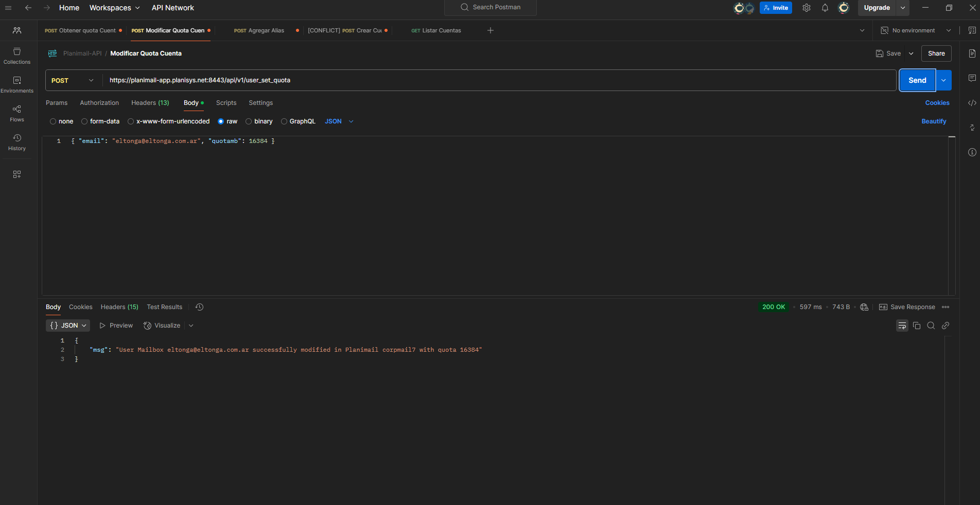Open the History sidebar panel
The height and width of the screenshot is (505, 980).
17,142
